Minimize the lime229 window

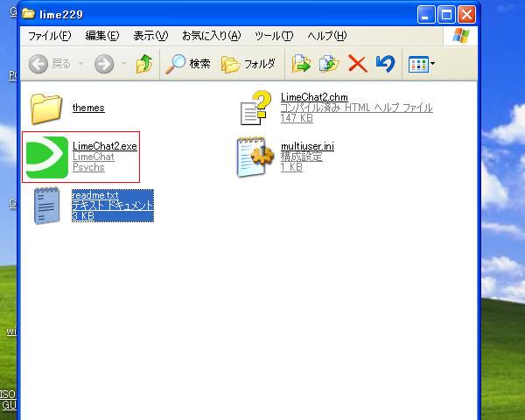[x=426, y=15]
